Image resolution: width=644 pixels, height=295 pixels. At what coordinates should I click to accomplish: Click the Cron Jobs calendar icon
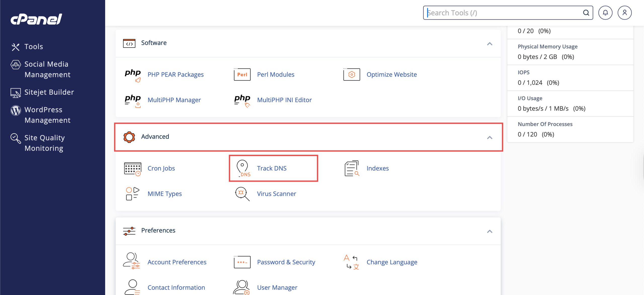(x=133, y=169)
